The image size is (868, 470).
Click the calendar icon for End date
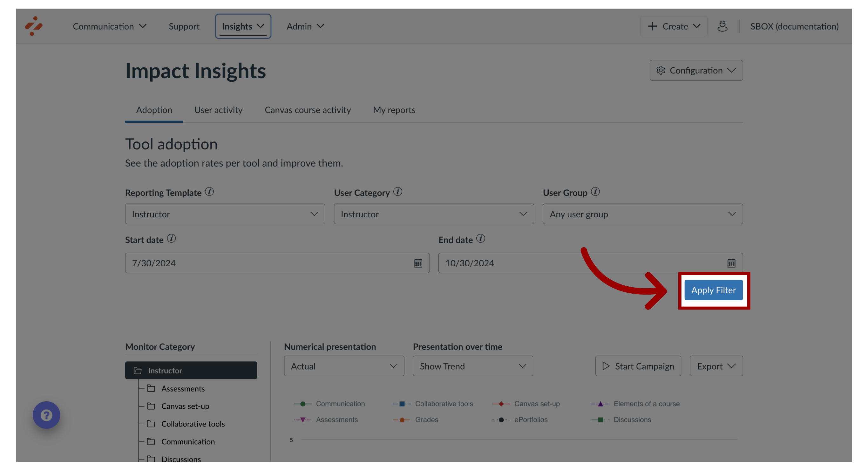pyautogui.click(x=731, y=263)
